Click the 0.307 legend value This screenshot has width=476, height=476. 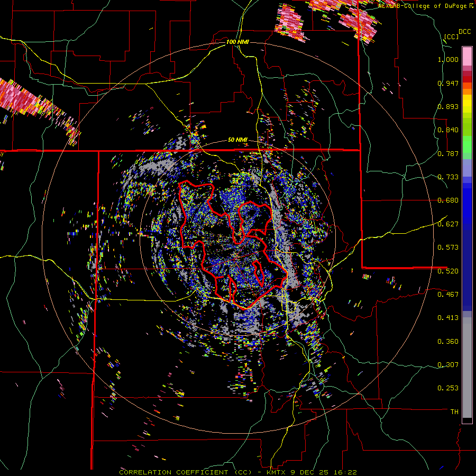(x=448, y=365)
